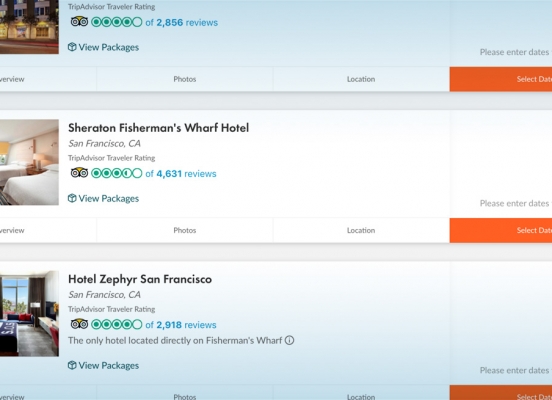The width and height of the screenshot is (552, 400).
Task: Click Select Dates button for 2,856 reviews hotel
Action: point(501,79)
